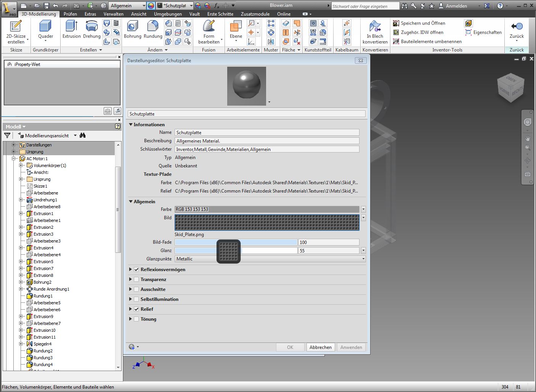Viewport: 536px width, 392px height.
Task: Expand the Tönung section
Action: click(x=130, y=319)
